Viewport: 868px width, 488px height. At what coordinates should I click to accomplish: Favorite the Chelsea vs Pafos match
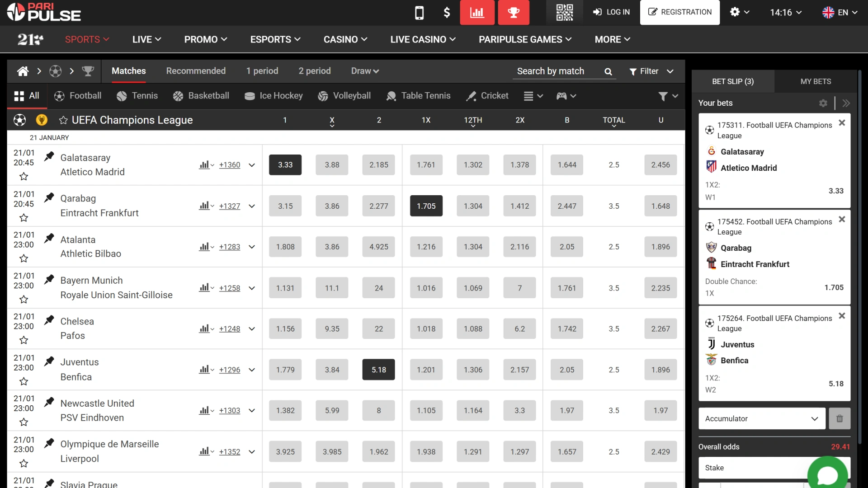point(24,340)
